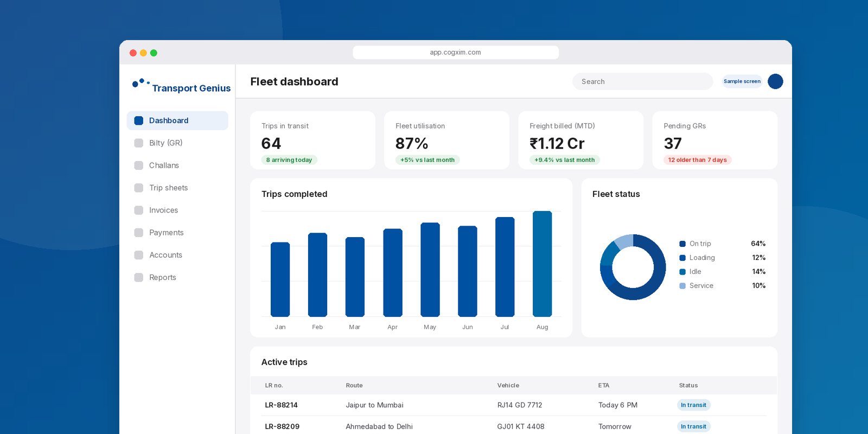Open the user profile avatar
The height and width of the screenshot is (434, 868).
775,81
